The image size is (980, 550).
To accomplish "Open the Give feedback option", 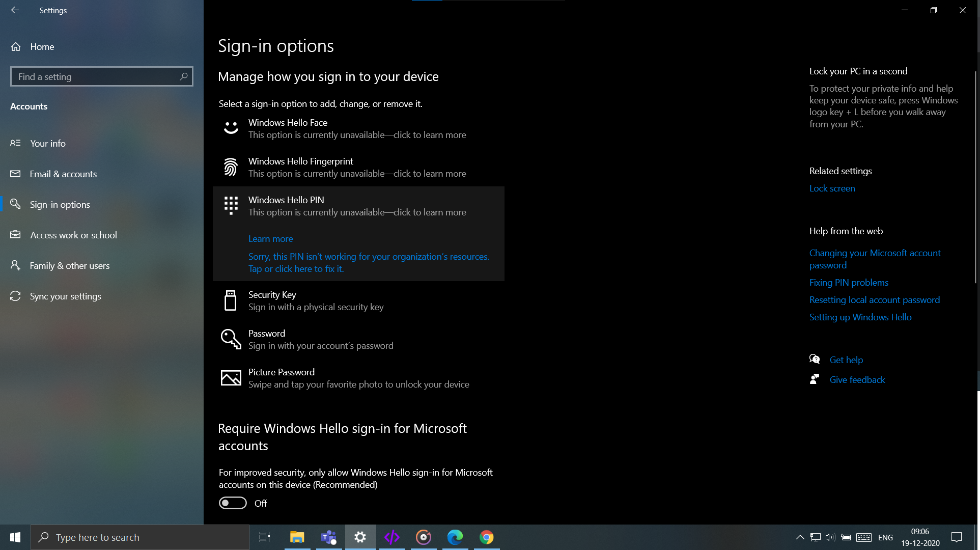I will (x=857, y=379).
